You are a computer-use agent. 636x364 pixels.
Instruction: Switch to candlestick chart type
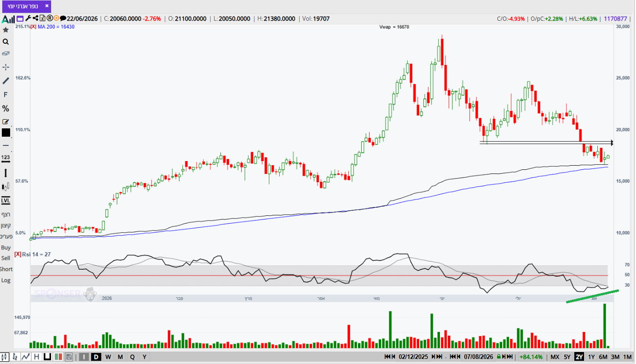point(5,357)
